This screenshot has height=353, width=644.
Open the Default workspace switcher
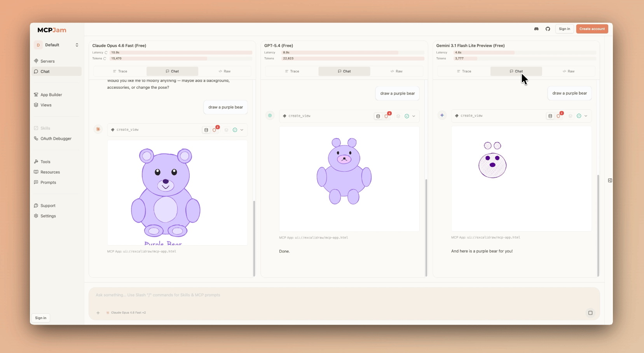pyautogui.click(x=56, y=45)
